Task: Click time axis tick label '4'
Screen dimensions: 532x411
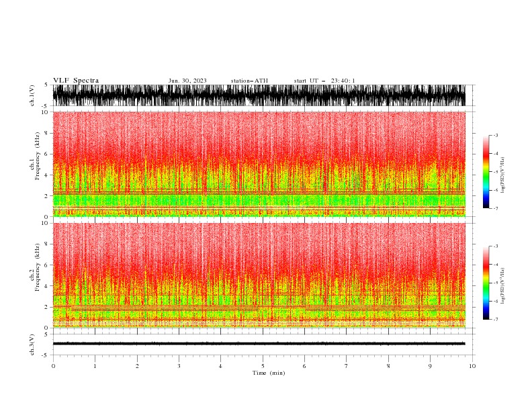Action: [220, 366]
